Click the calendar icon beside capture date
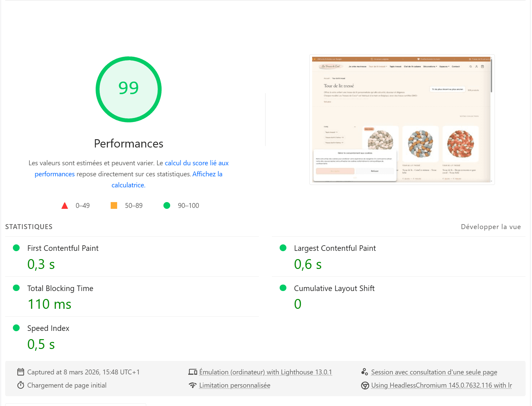 click(21, 372)
